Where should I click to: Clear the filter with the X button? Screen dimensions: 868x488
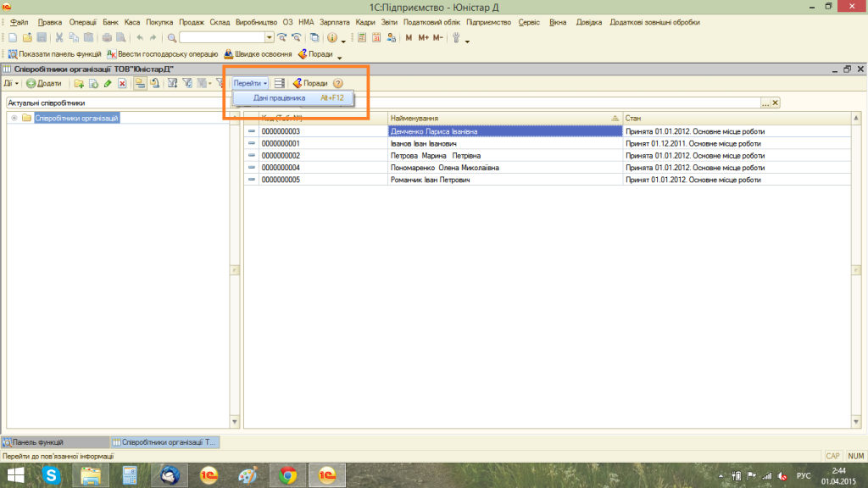tap(775, 103)
